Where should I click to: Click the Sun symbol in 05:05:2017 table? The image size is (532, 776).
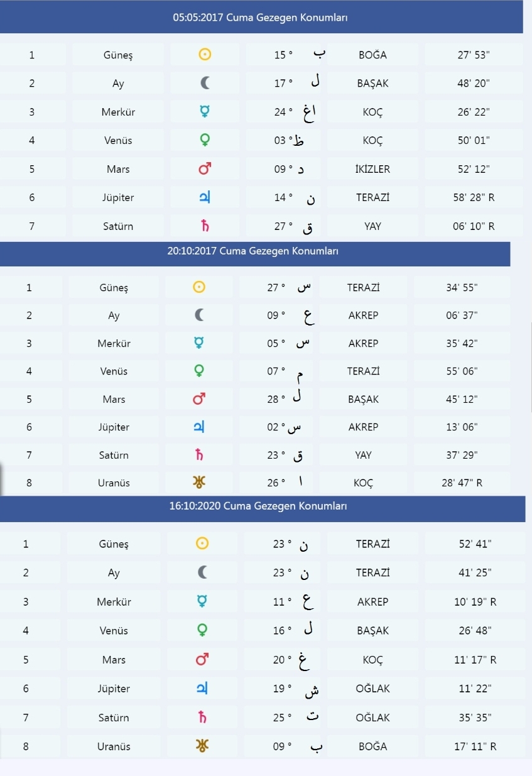click(x=205, y=55)
